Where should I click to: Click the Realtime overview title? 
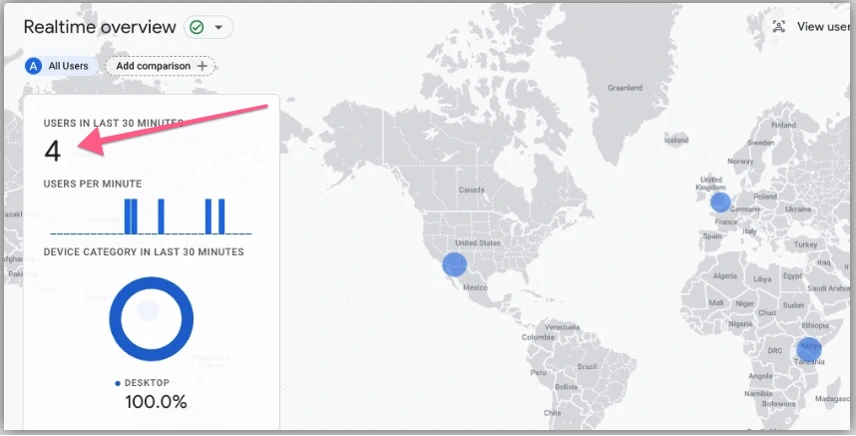tap(100, 27)
